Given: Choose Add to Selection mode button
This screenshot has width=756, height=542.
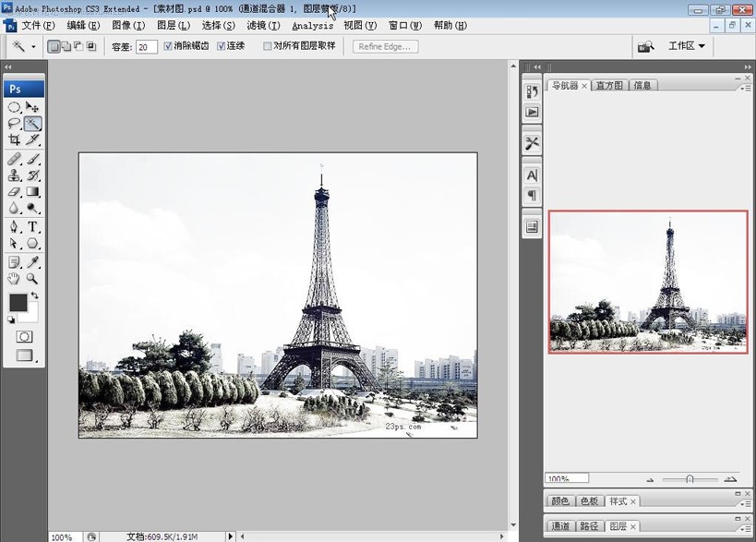Looking at the screenshot, I should click(66, 46).
